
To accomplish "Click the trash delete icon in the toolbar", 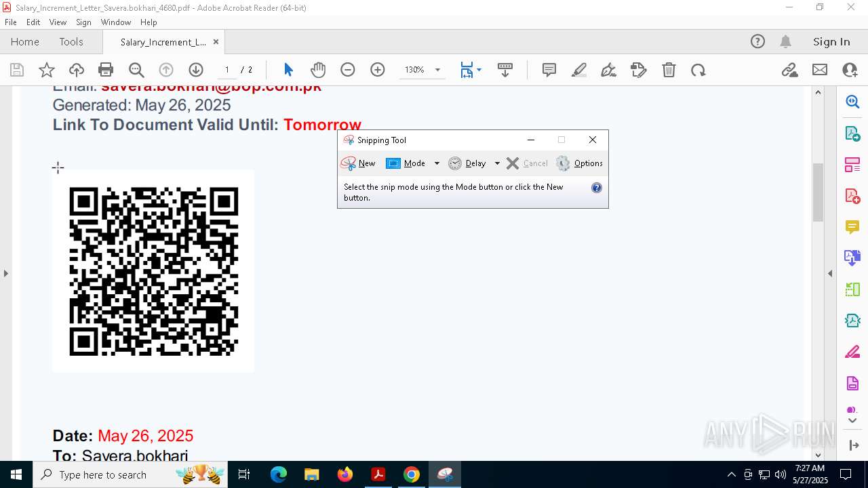I will pos(669,70).
